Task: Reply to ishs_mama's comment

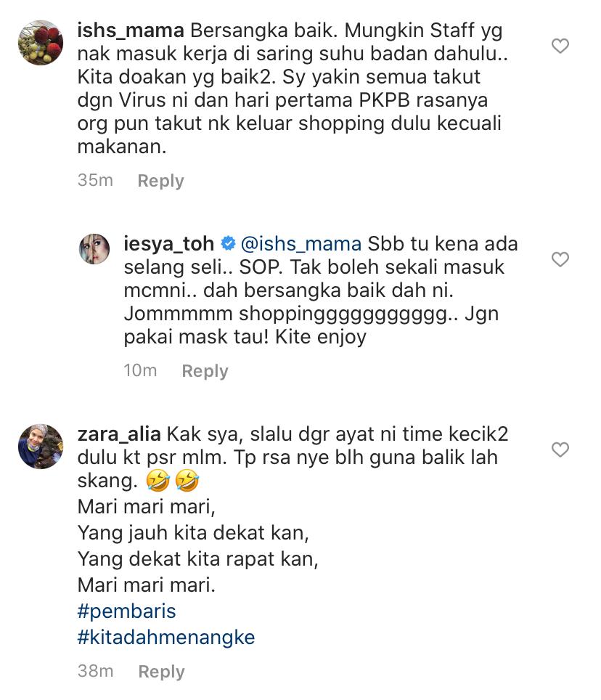Action: [160, 181]
